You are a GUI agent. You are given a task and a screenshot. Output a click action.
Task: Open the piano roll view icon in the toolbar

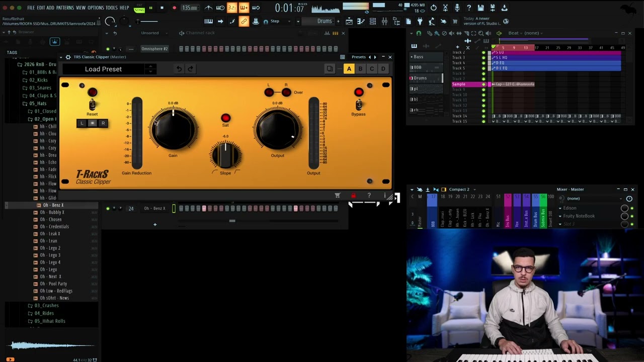[361, 21]
